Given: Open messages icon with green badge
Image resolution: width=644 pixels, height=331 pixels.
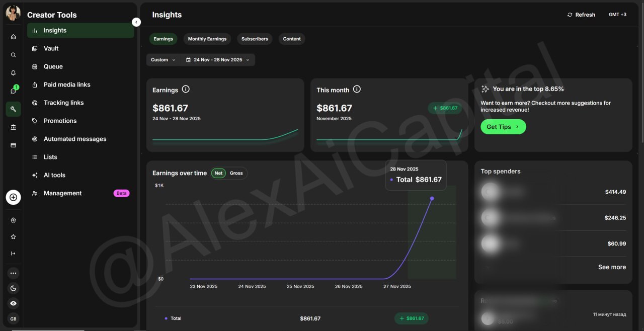Looking at the screenshot, I should (13, 91).
